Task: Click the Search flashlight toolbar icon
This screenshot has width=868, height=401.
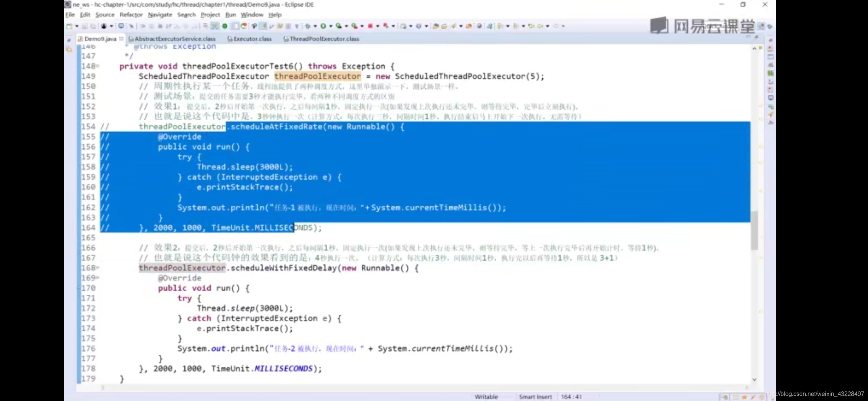Action: [x=453, y=26]
